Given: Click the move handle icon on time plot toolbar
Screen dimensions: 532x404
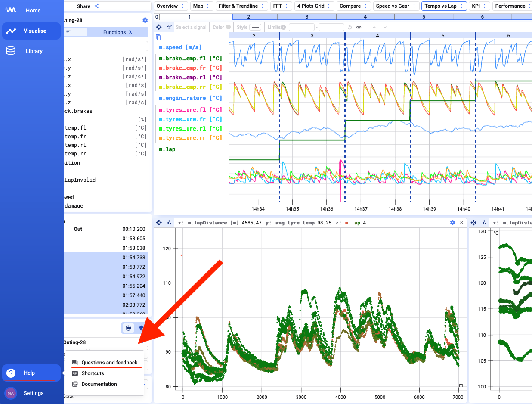Looking at the screenshot, I should tap(159, 27).
